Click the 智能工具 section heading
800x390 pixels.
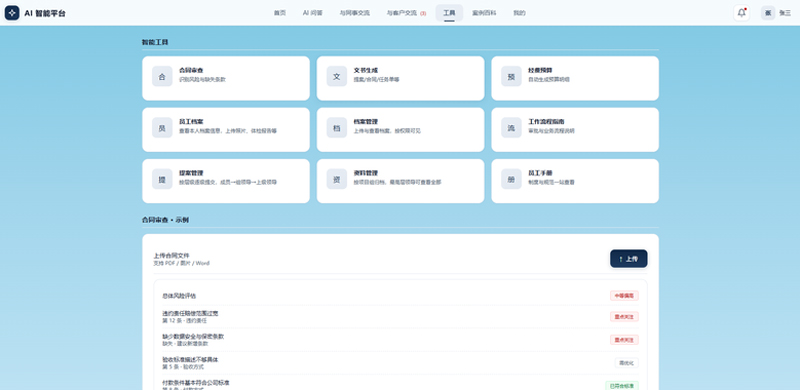155,42
